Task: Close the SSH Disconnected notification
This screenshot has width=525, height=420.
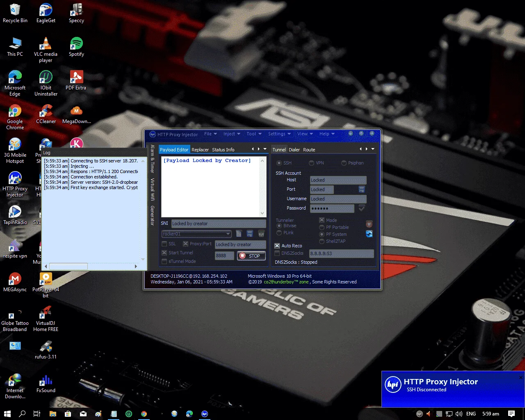Action: 521,378
